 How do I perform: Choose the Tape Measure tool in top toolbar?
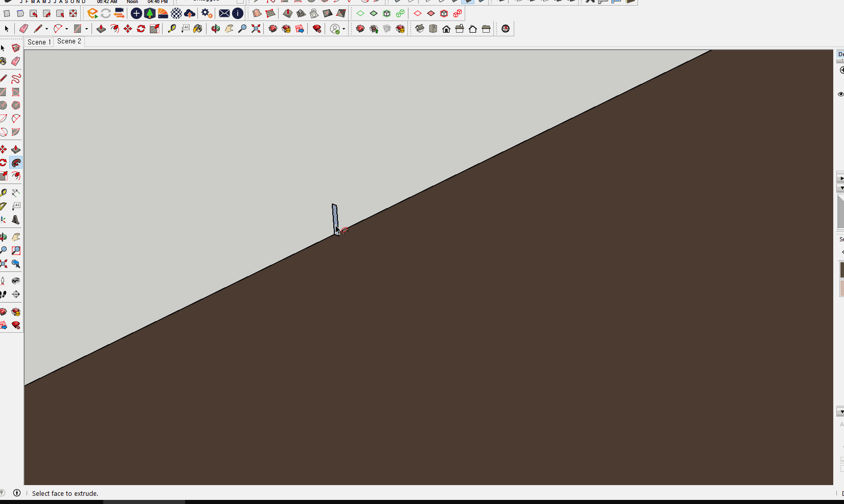tap(172, 29)
